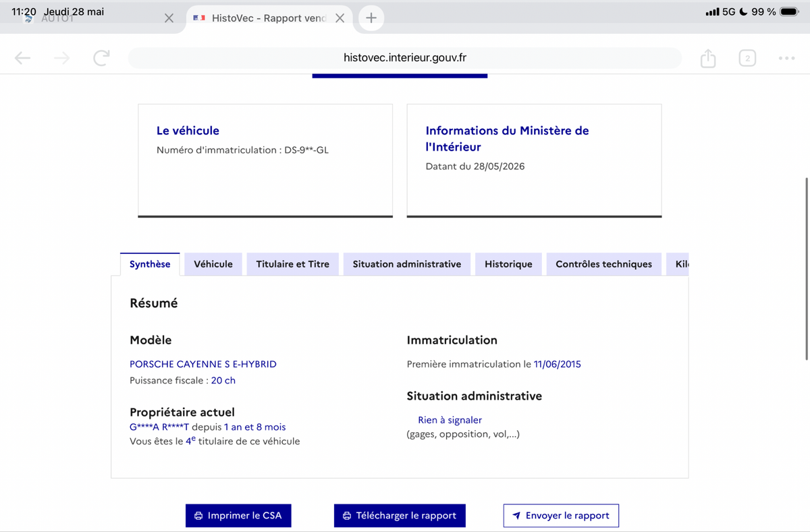
Task: Tap the 11:20 clock in status bar
Action: click(x=24, y=11)
